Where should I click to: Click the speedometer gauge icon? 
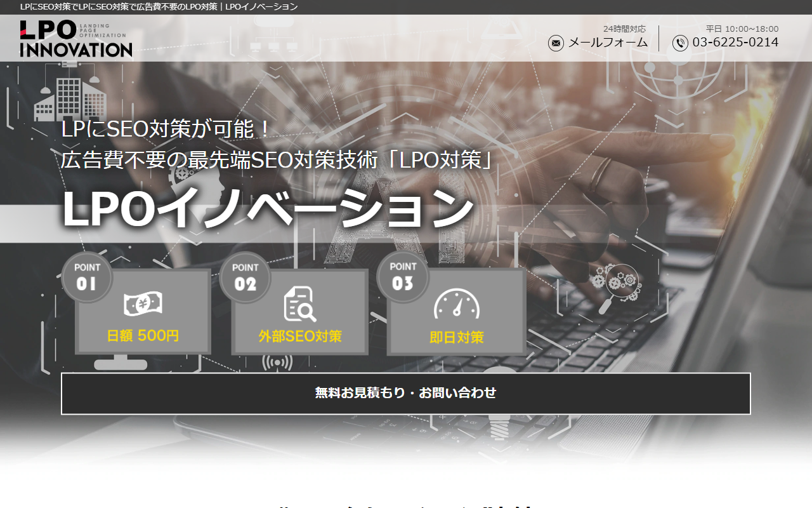456,304
